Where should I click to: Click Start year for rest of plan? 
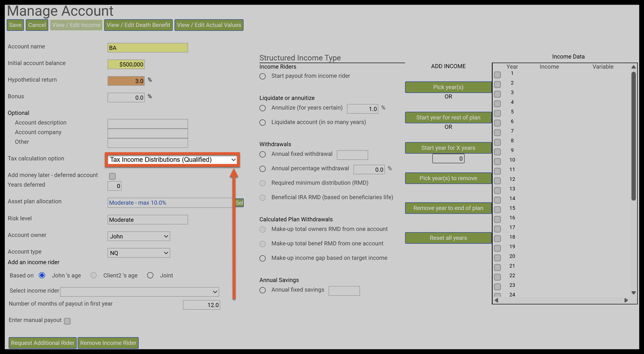click(x=448, y=118)
